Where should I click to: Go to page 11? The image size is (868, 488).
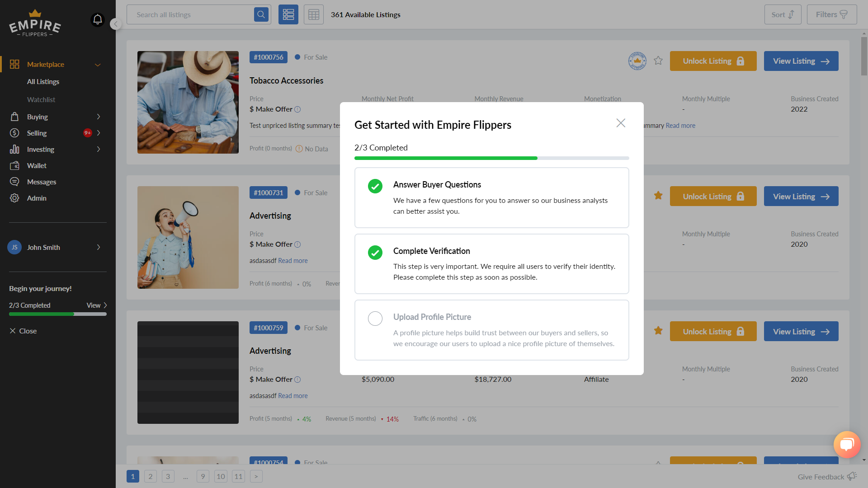click(x=238, y=476)
